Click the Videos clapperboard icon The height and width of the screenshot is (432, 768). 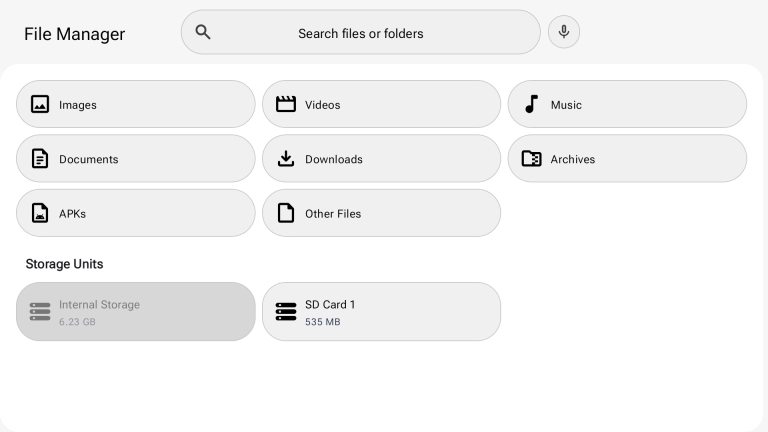(286, 104)
